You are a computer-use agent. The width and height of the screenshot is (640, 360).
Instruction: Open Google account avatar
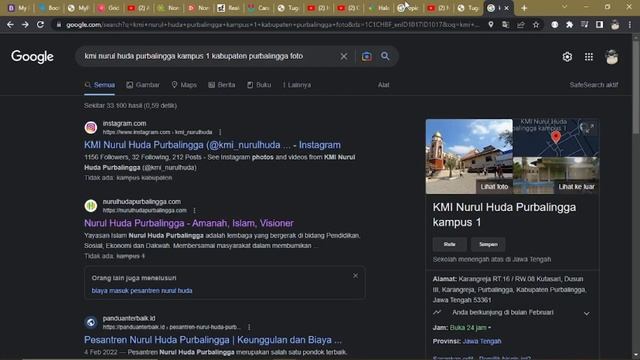pyautogui.click(x=611, y=57)
